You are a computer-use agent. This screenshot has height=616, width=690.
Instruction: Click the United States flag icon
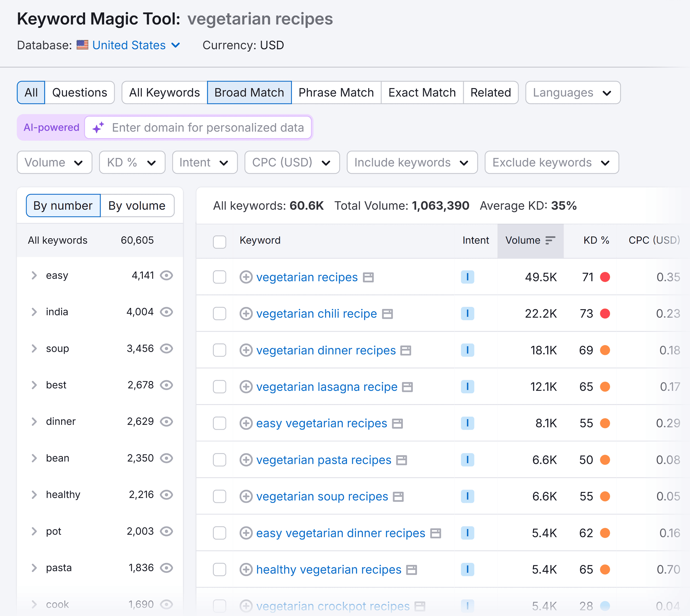[x=82, y=45]
